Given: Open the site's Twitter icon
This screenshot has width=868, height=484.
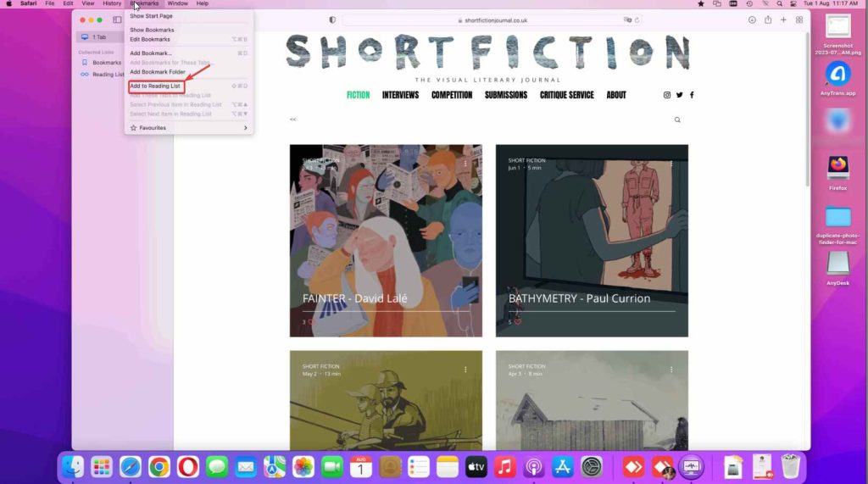Looking at the screenshot, I should (679, 95).
